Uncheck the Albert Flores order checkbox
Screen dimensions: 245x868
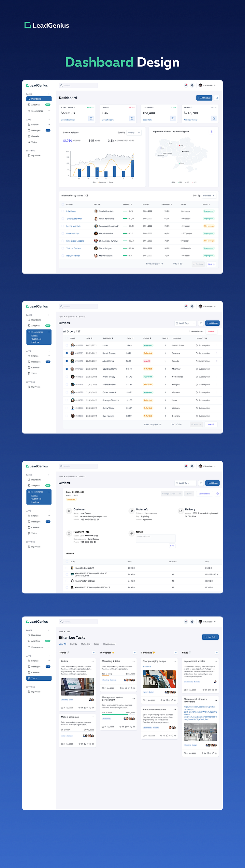pos(67,361)
